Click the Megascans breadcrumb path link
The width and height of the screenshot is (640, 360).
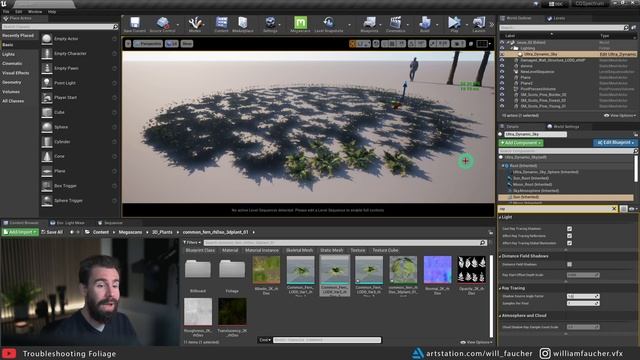pyautogui.click(x=131, y=232)
